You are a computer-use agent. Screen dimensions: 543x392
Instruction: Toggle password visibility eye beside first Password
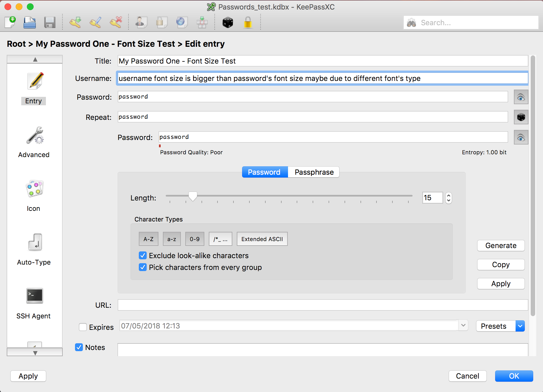(x=521, y=97)
